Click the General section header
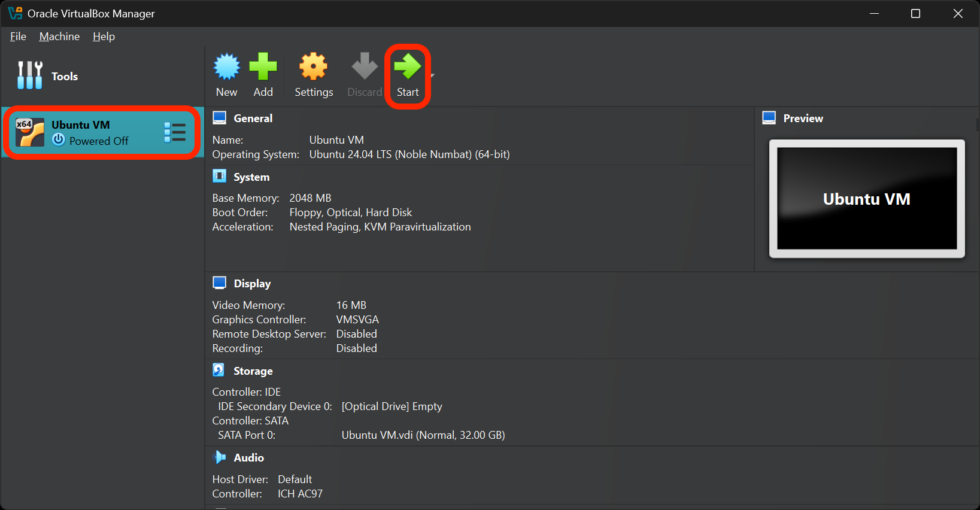Viewport: 980px width, 510px height. [253, 119]
